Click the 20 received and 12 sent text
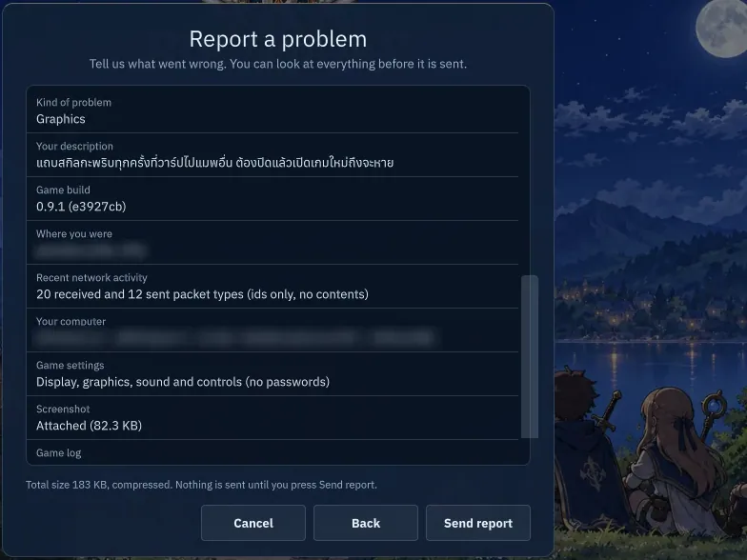Image resolution: width=747 pixels, height=560 pixels. (202, 294)
